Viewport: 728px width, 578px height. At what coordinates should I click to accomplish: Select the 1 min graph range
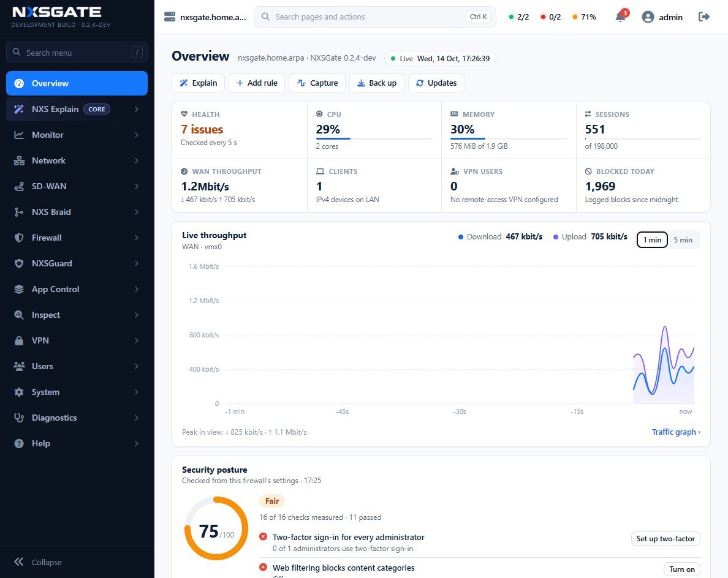[x=652, y=240]
